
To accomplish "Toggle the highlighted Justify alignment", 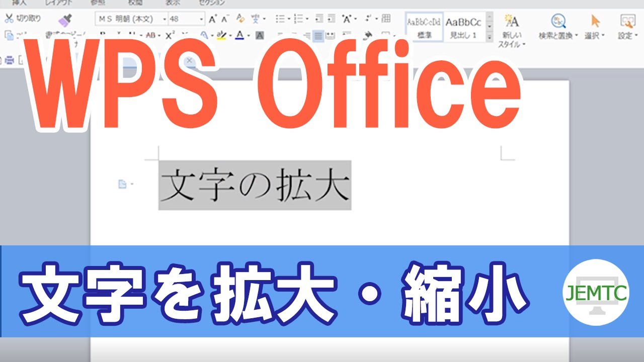I will 318,35.
